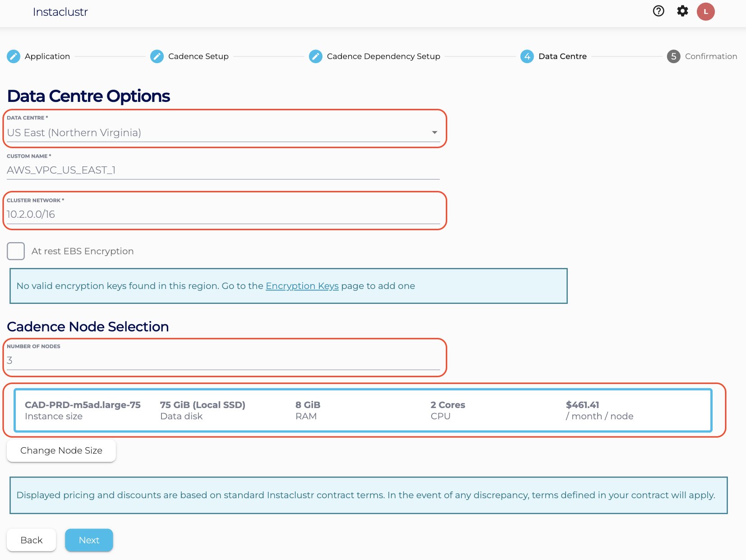This screenshot has height=560, width=746.
Task: Focus the Cluster Network field
Action: 223,214
